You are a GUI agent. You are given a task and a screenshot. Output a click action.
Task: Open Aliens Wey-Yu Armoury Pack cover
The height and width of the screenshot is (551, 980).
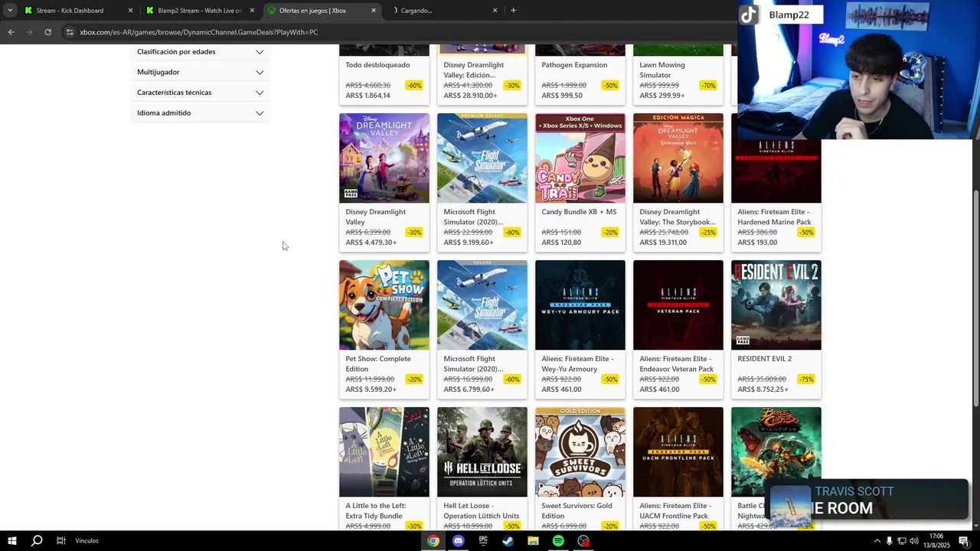[x=580, y=305]
